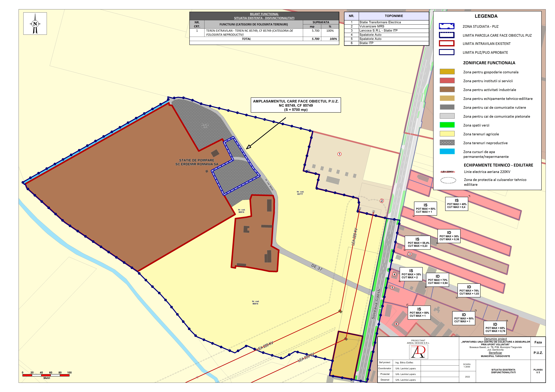Click the AREAL DESIGN logo in the title block

418,352
